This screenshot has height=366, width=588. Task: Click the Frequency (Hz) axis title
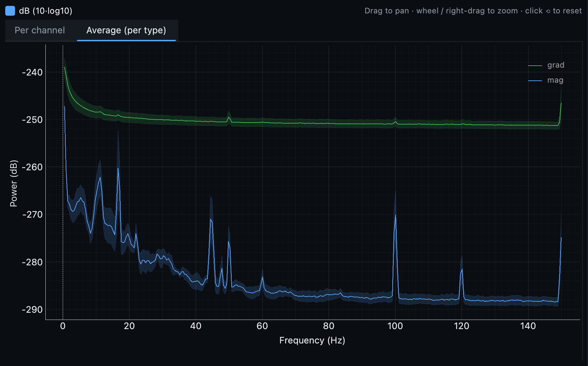[312, 341]
